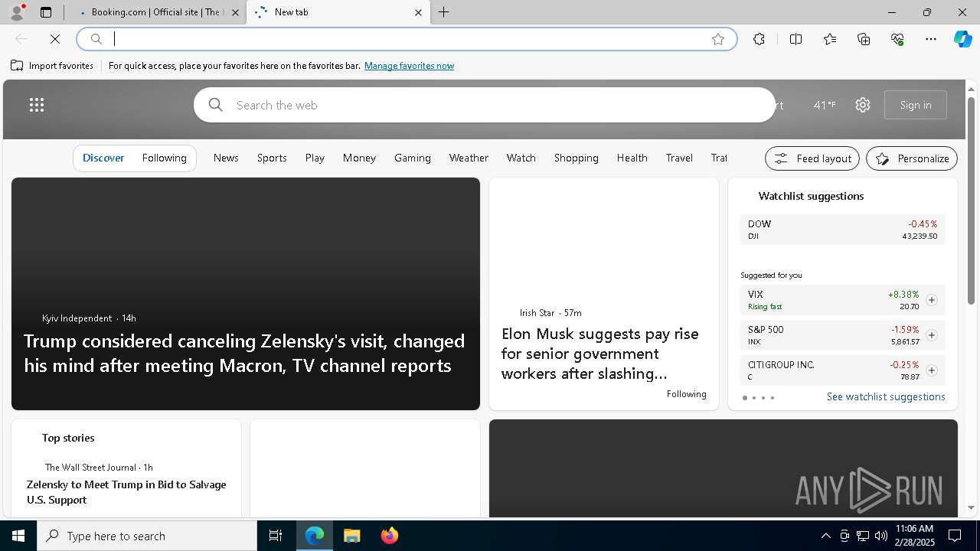Open Copilot sidebar icon
This screenshot has height=551, width=980.
coord(962,39)
